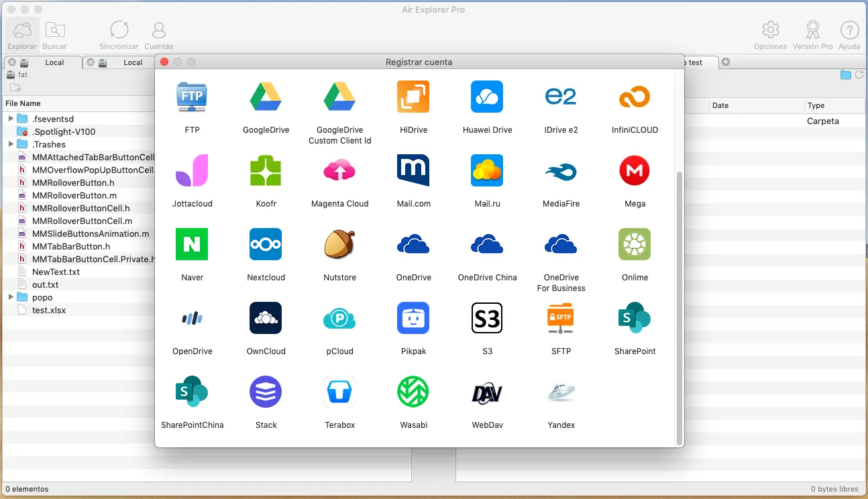The image size is (868, 499).
Task: Select the SharePoint icon
Action: 635,318
